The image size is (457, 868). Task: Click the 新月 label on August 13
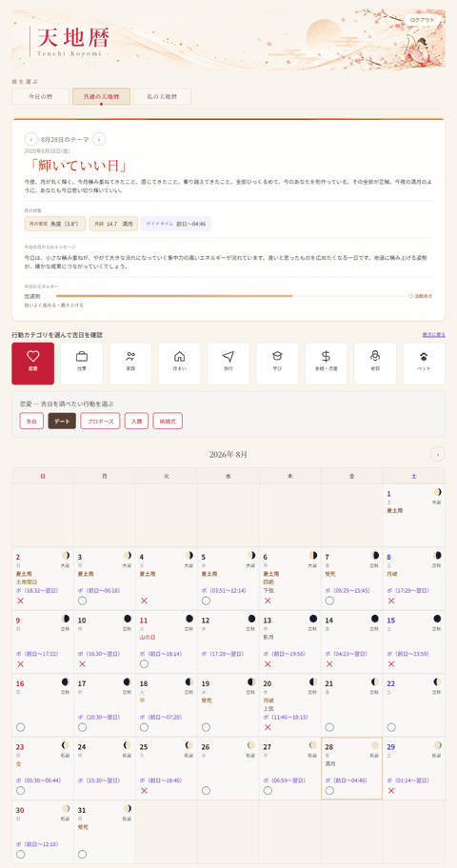[x=269, y=637]
